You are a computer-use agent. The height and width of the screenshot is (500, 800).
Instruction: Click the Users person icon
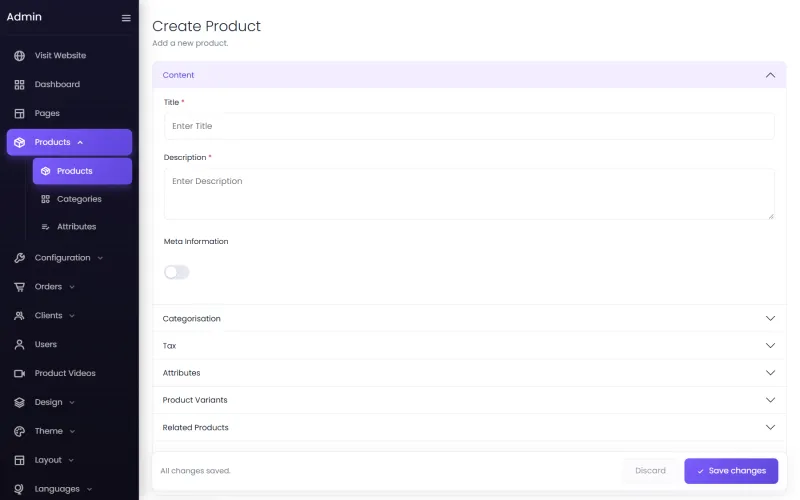tap(19, 344)
